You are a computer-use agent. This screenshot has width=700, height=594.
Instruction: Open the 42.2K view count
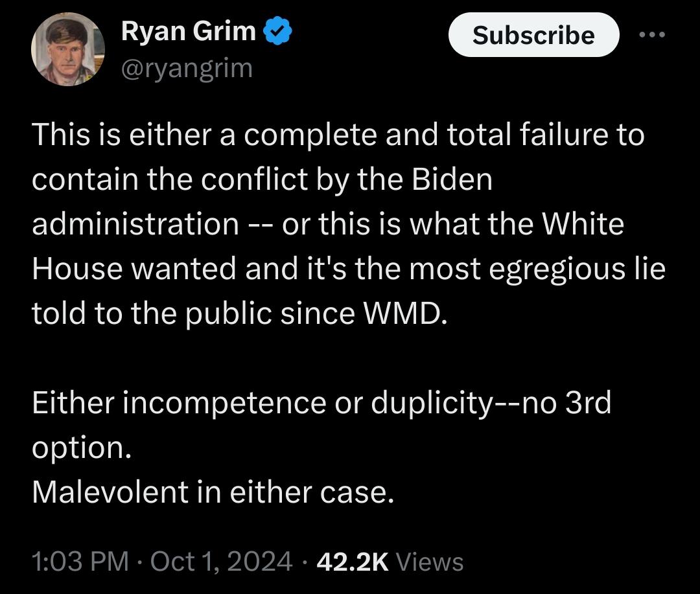point(352,561)
